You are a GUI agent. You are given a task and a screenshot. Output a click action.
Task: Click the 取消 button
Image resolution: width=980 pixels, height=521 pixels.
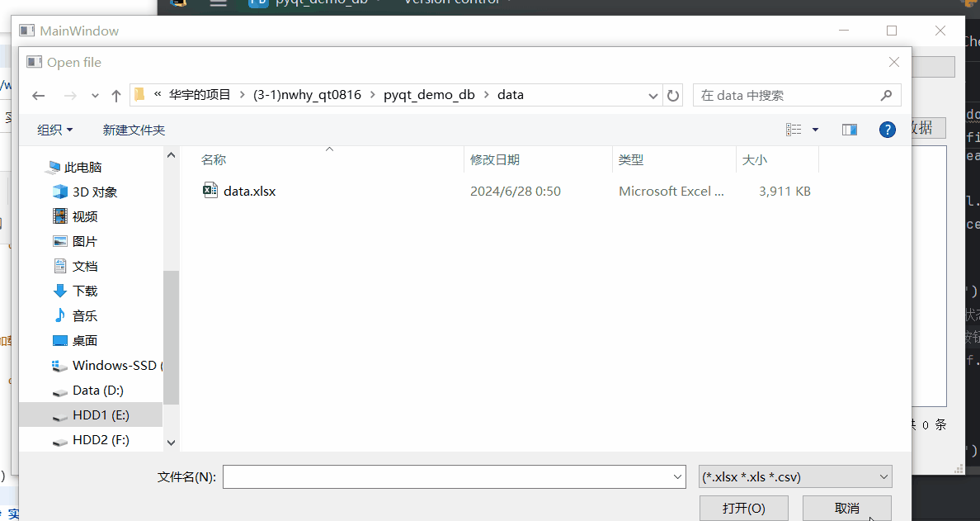click(847, 508)
